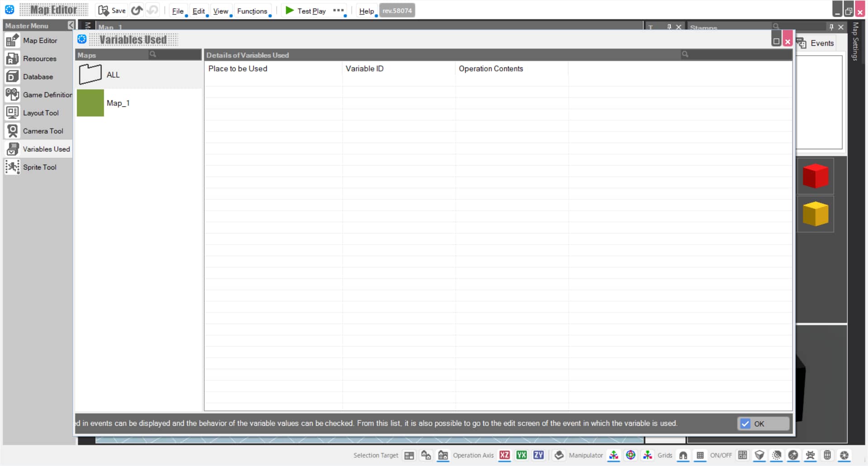The image size is (868, 466).
Task: Open the Functions menu
Action: tap(252, 11)
